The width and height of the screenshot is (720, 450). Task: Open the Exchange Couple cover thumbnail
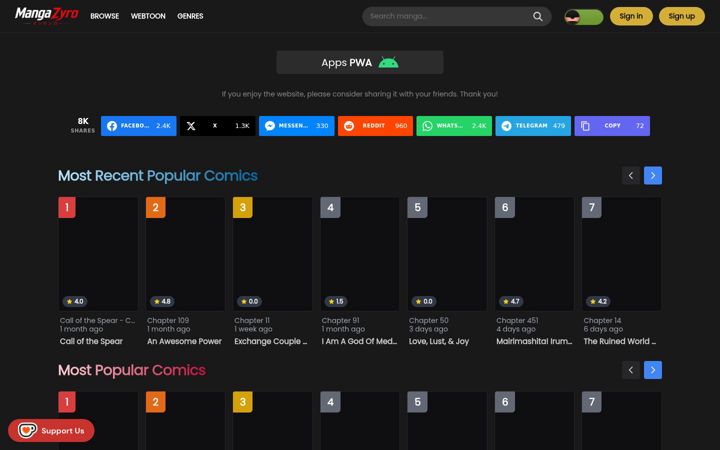[272, 254]
